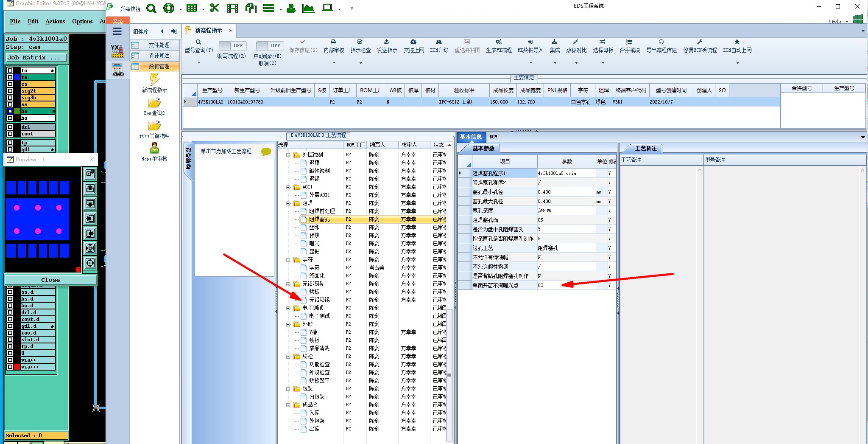Screen dimensions: 868x444
Task: Collapse the 字符 tree node
Action: click(x=289, y=260)
